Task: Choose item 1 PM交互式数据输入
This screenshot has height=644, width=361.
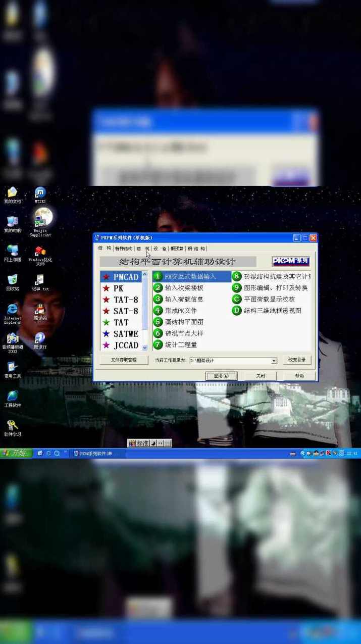Action: click(191, 276)
